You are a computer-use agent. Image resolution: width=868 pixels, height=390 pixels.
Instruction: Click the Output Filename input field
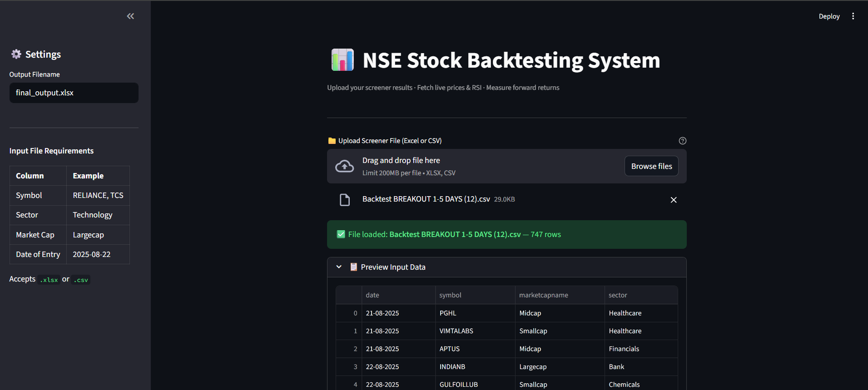point(74,93)
